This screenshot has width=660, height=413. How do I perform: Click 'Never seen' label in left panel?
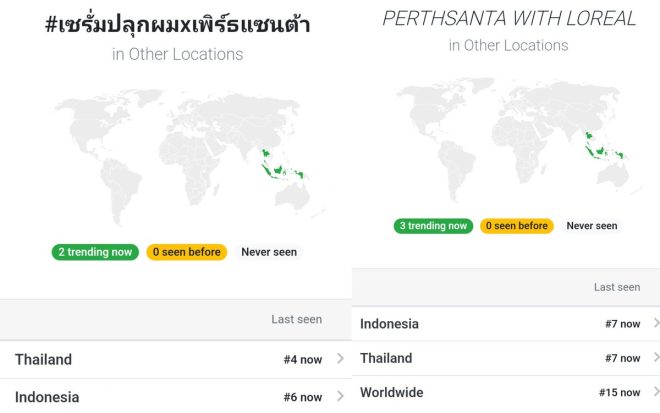coord(269,252)
